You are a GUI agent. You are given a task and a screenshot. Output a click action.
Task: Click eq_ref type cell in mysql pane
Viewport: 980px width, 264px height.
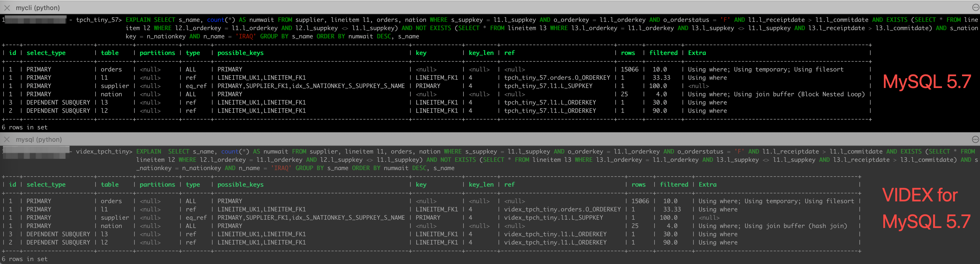click(x=196, y=218)
